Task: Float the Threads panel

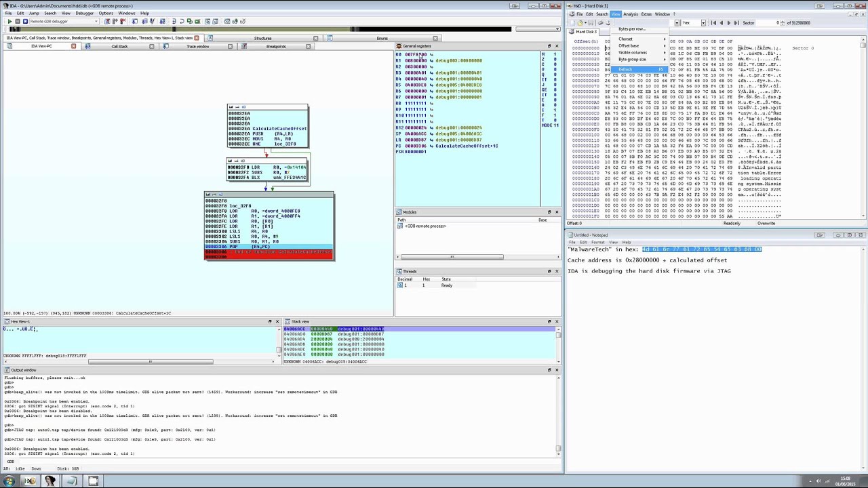Action: pyautogui.click(x=549, y=271)
